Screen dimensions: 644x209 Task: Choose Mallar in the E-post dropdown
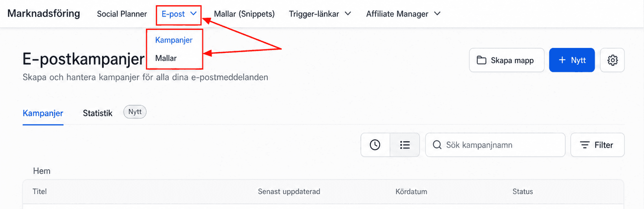click(x=166, y=58)
